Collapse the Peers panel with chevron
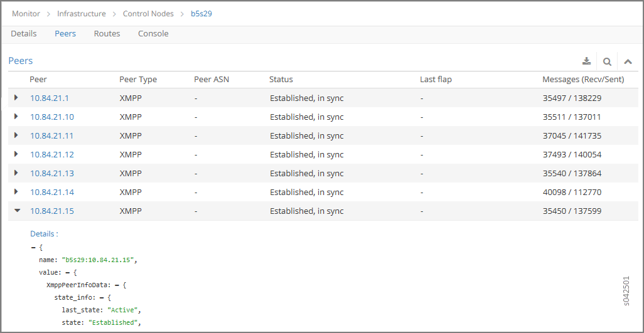Viewport: 644px width, 333px height. [628, 61]
